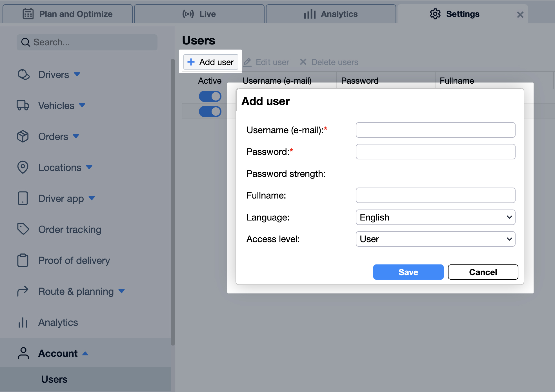
Task: Toggle first user's Active switch
Action: coord(210,96)
